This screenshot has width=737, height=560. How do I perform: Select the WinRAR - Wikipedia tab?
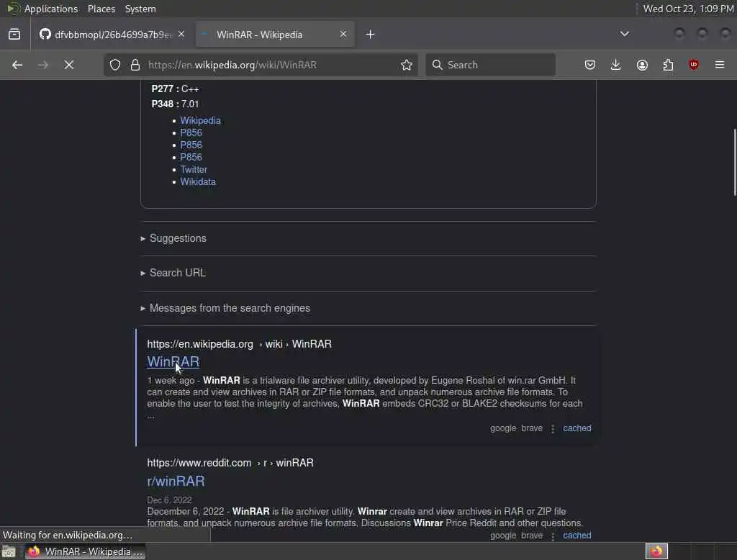tap(275, 35)
